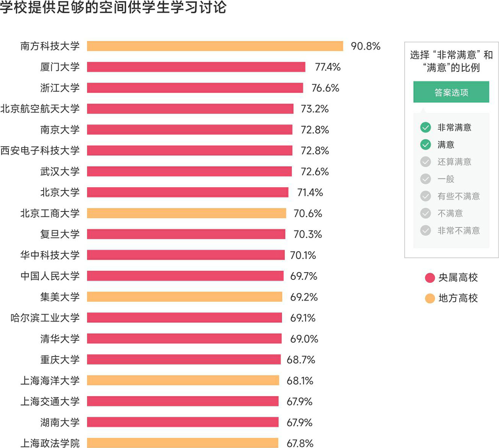Click the green 答案选项 button

451,92
